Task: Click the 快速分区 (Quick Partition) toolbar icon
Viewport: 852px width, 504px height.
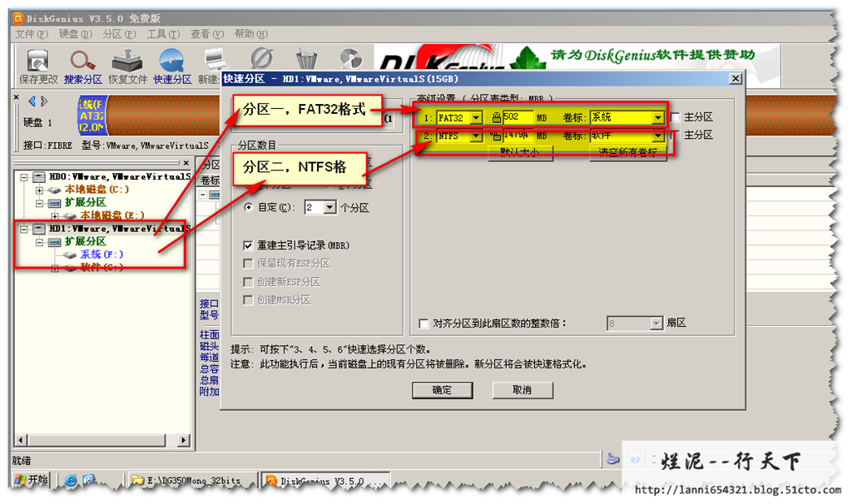Action: pyautogui.click(x=172, y=61)
